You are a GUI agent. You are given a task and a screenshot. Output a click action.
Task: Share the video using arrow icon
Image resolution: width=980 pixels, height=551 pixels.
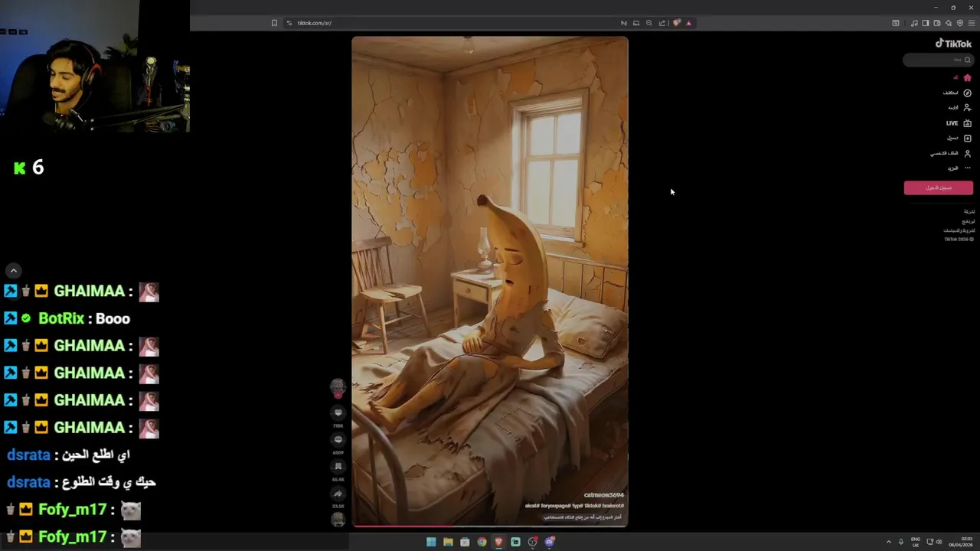(x=338, y=494)
